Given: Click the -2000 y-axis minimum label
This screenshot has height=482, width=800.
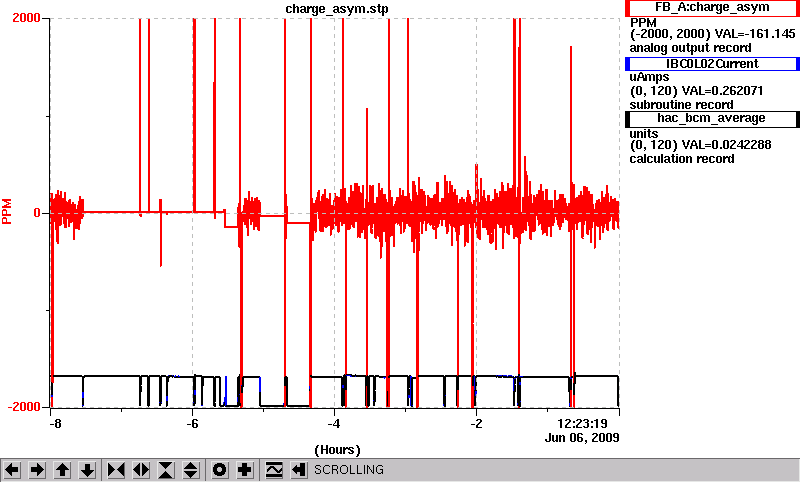Looking at the screenshot, I should click(x=24, y=407).
